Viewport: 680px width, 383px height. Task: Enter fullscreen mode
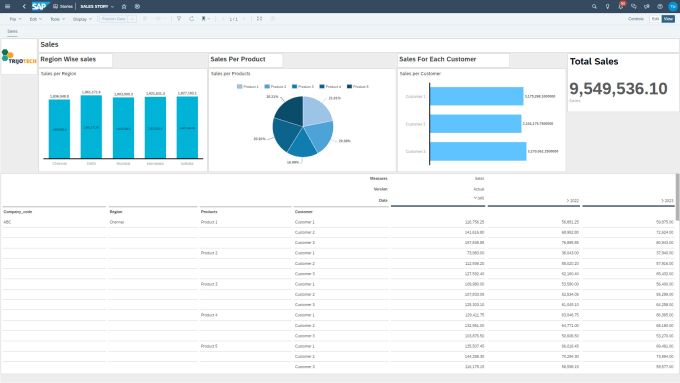coord(259,19)
